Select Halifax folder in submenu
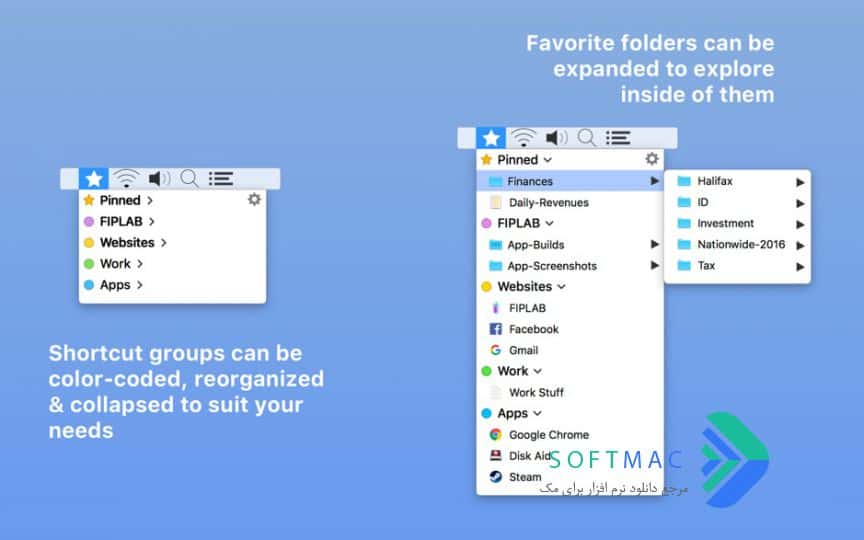Screen dimensions: 864x540 coord(737,181)
